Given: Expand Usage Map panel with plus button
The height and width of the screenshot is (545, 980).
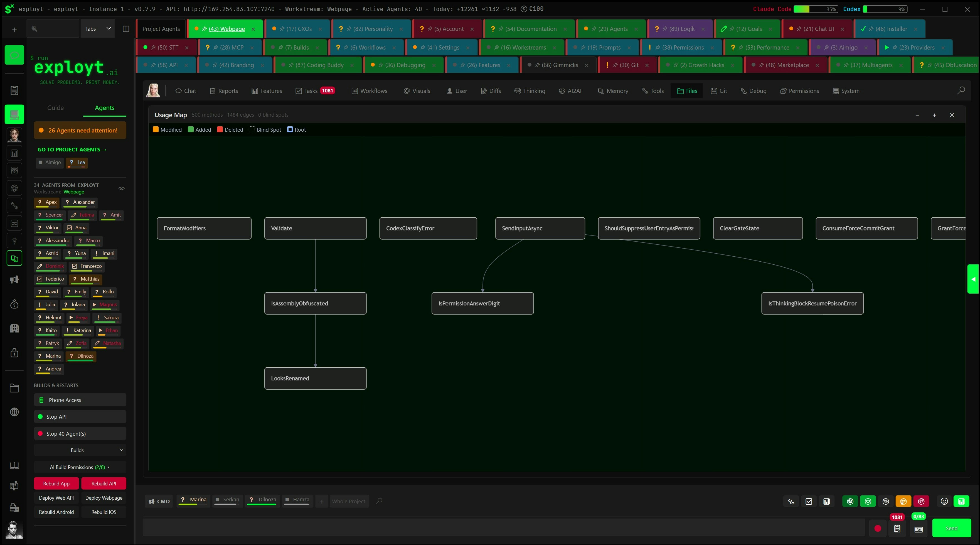Looking at the screenshot, I should (x=934, y=115).
